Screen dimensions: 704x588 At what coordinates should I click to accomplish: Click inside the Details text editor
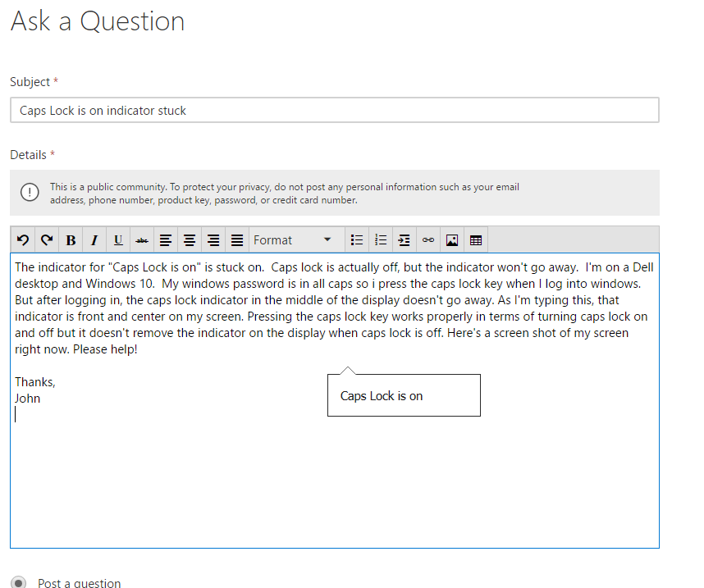[335, 400]
